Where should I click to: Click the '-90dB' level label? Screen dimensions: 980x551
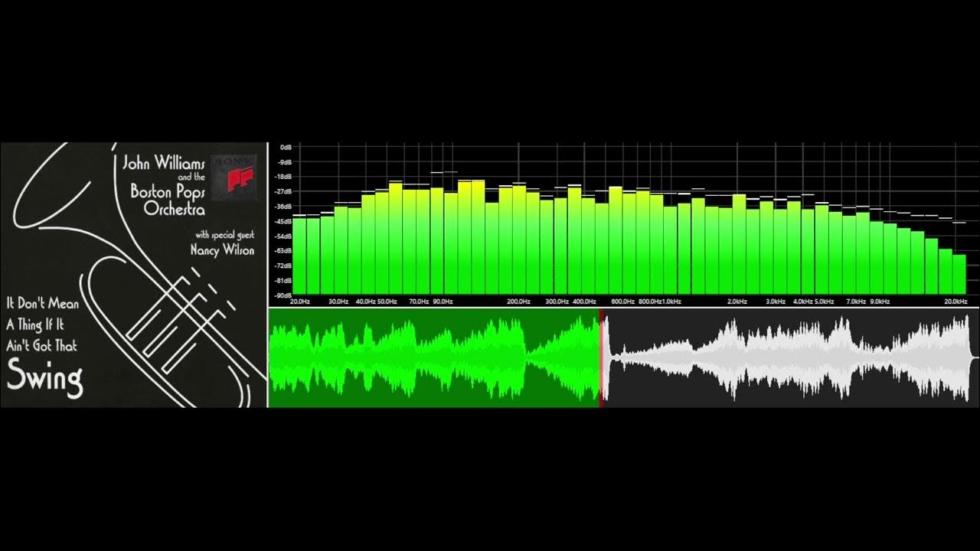(x=284, y=295)
